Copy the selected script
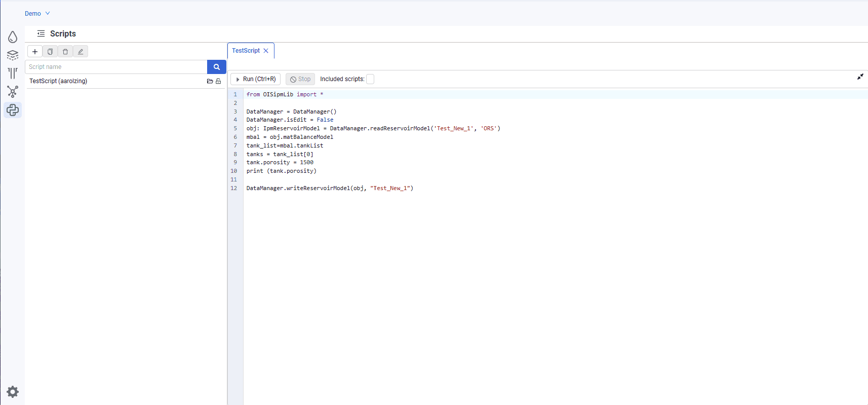Image resolution: width=868 pixels, height=405 pixels. pyautogui.click(x=50, y=51)
